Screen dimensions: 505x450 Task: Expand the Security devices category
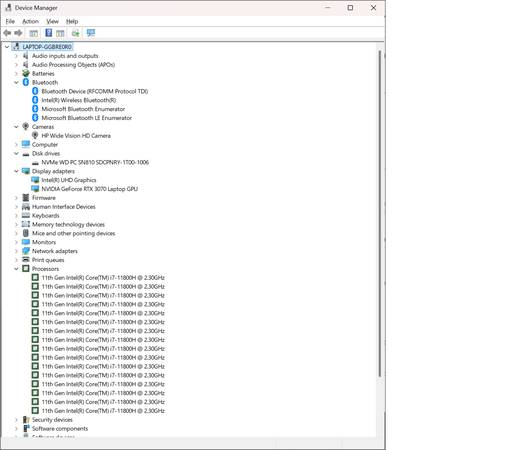[x=16, y=420]
